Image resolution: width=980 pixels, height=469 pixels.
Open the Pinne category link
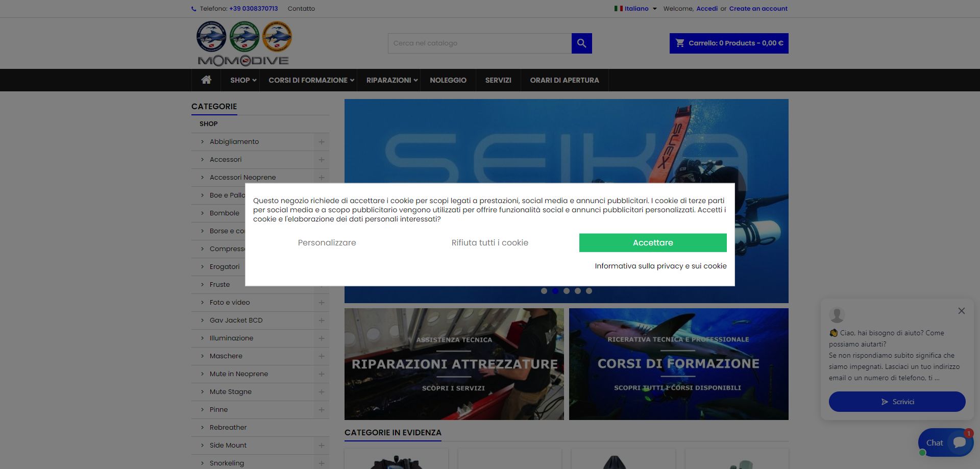[x=219, y=410]
